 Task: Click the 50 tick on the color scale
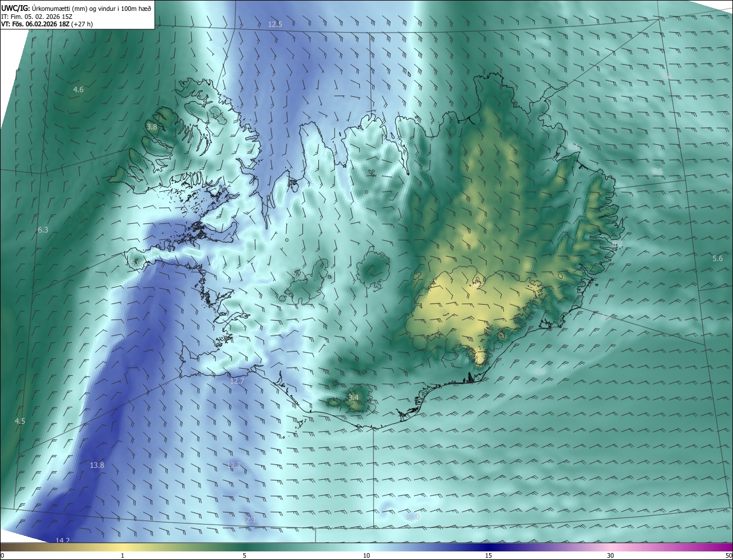point(728,555)
